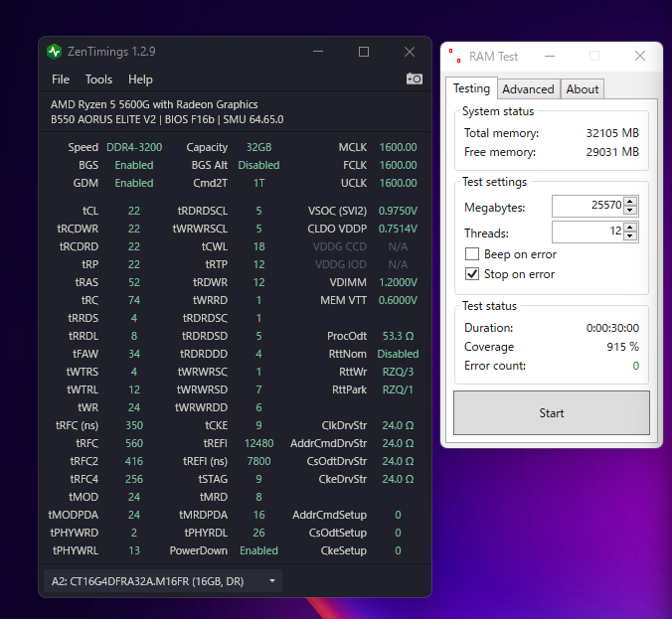Image resolution: width=672 pixels, height=619 pixels.
Task: Click the VSOC (SVI2) voltage 0.9750V
Action: [x=398, y=211]
